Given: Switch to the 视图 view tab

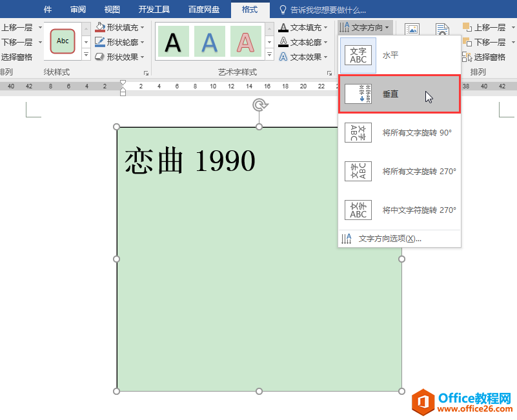Looking at the screenshot, I should click(x=112, y=9).
